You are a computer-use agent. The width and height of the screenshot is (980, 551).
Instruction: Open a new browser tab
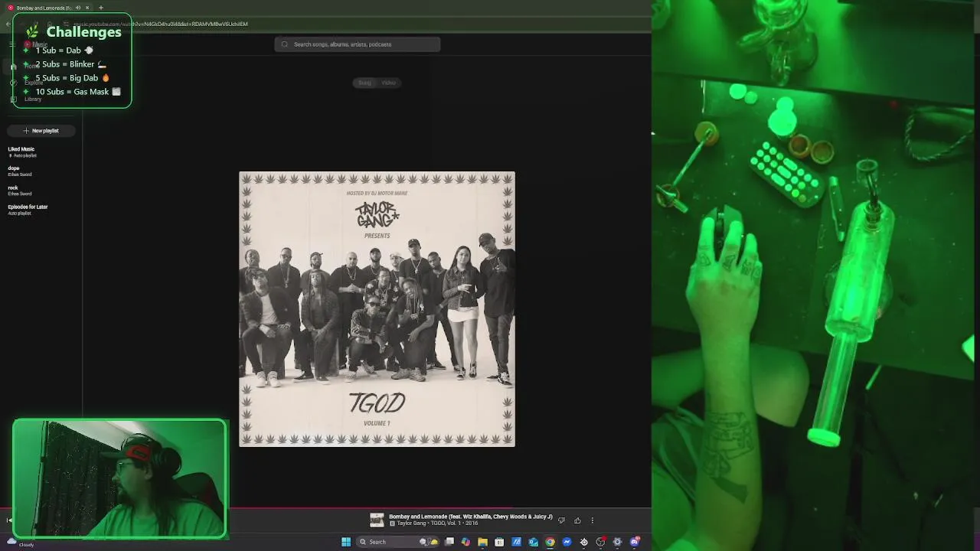click(x=100, y=8)
